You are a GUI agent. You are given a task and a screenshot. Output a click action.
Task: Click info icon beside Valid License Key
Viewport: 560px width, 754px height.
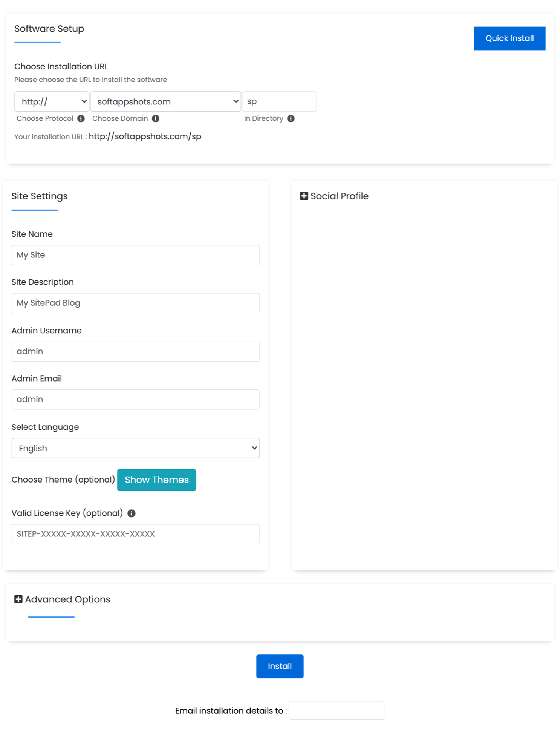click(132, 513)
